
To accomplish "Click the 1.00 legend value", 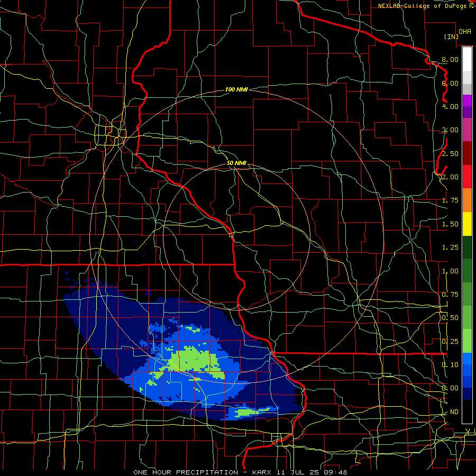I will click(x=450, y=271).
